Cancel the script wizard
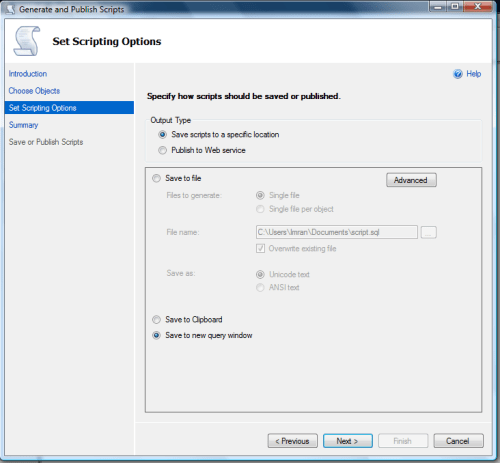This screenshot has height=463, width=500. [458, 441]
